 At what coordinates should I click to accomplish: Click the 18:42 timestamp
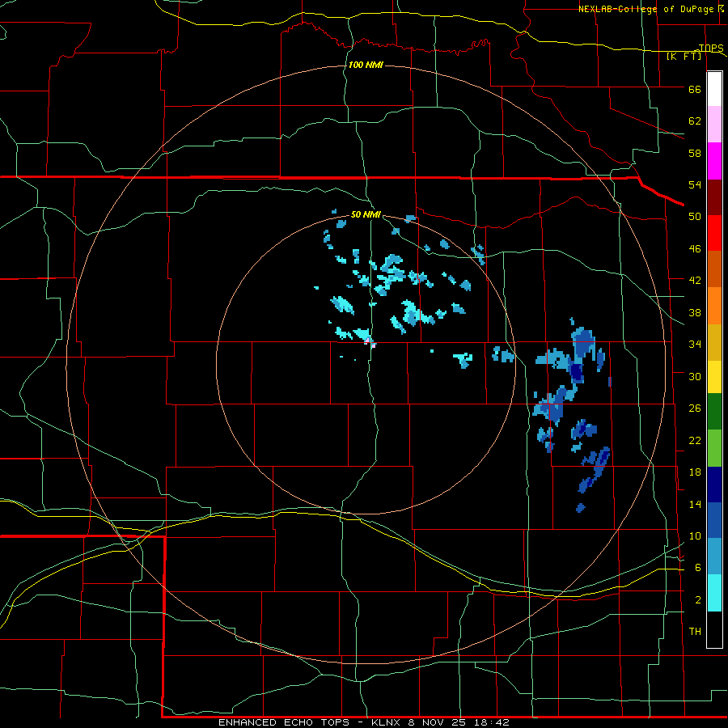coord(492,722)
